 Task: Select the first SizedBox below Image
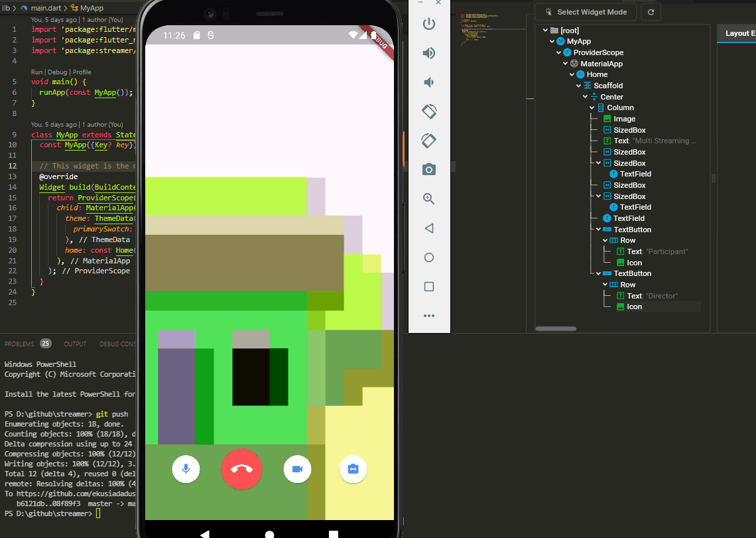pyautogui.click(x=625, y=130)
